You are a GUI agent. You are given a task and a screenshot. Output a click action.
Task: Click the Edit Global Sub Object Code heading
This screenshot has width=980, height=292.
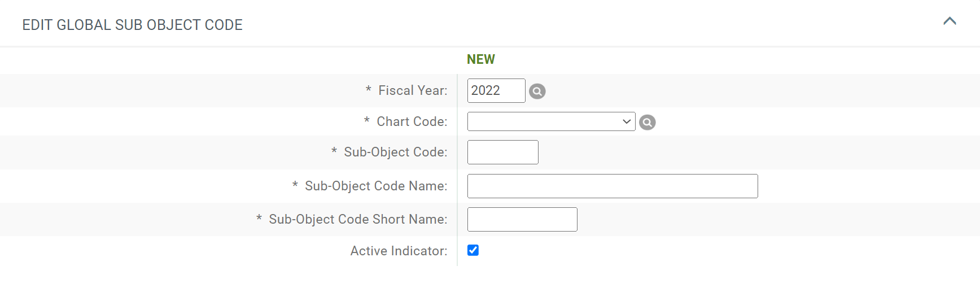pos(132,25)
